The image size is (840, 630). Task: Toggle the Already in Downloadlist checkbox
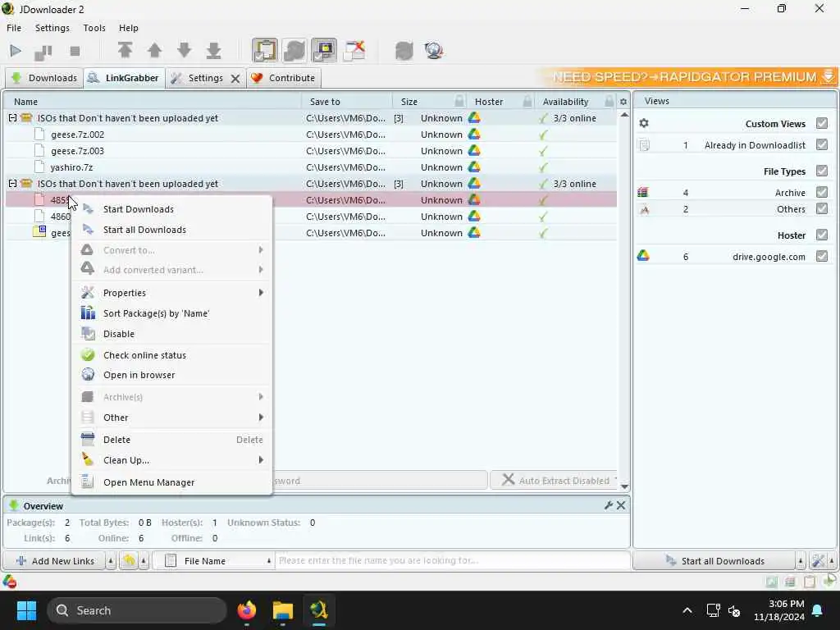822,144
